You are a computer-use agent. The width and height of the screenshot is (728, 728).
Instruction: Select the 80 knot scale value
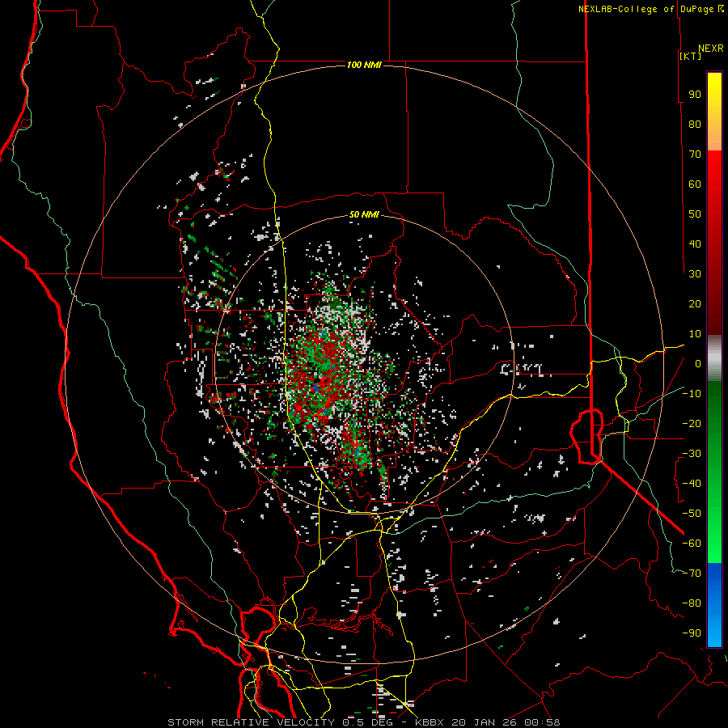[x=695, y=124]
